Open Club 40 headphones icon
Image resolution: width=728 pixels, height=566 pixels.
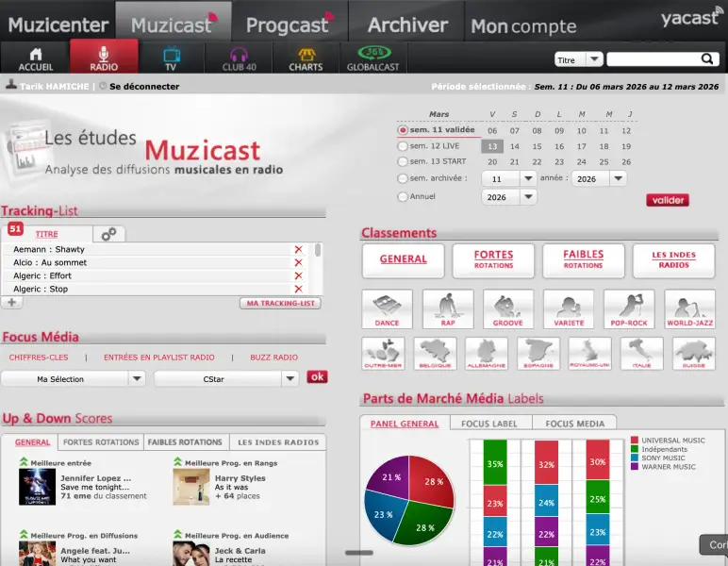[240, 58]
